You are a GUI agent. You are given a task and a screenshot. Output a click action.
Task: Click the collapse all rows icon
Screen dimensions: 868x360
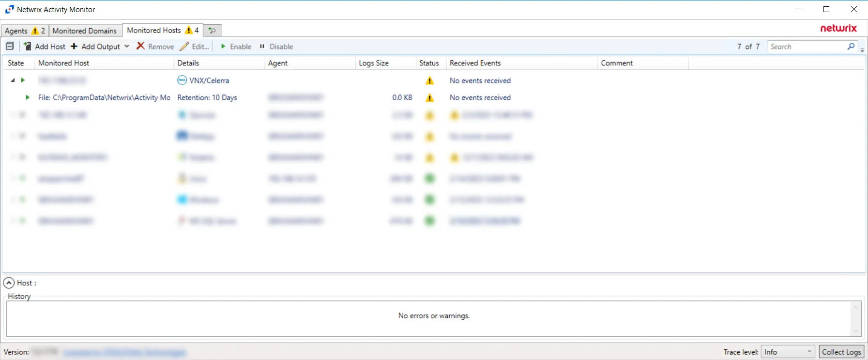(10, 46)
